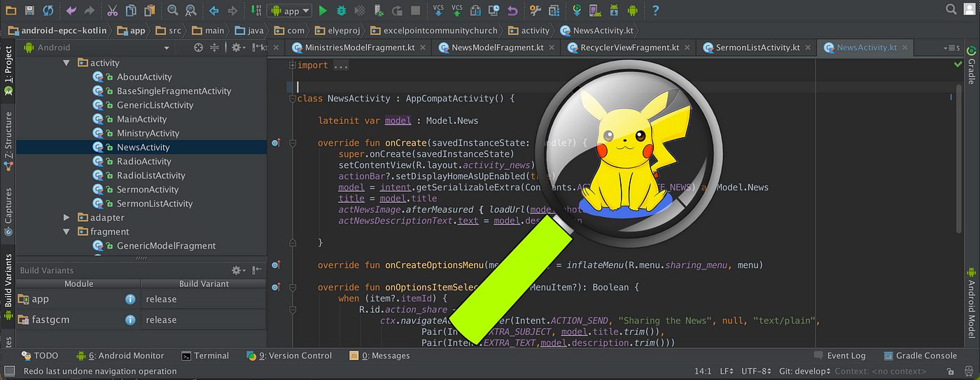This screenshot has height=380, width=980.
Task: Click the VCS Revert purple arrow icon
Action: pyautogui.click(x=513, y=10)
